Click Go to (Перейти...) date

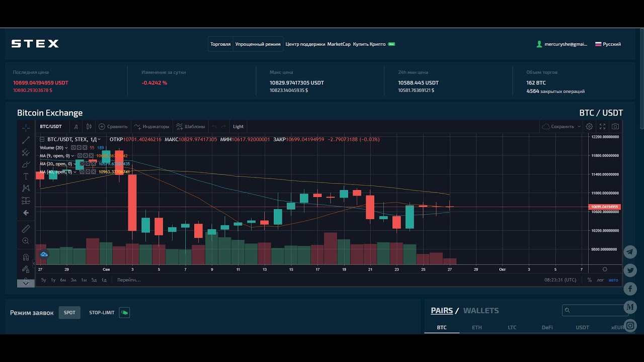(129, 280)
